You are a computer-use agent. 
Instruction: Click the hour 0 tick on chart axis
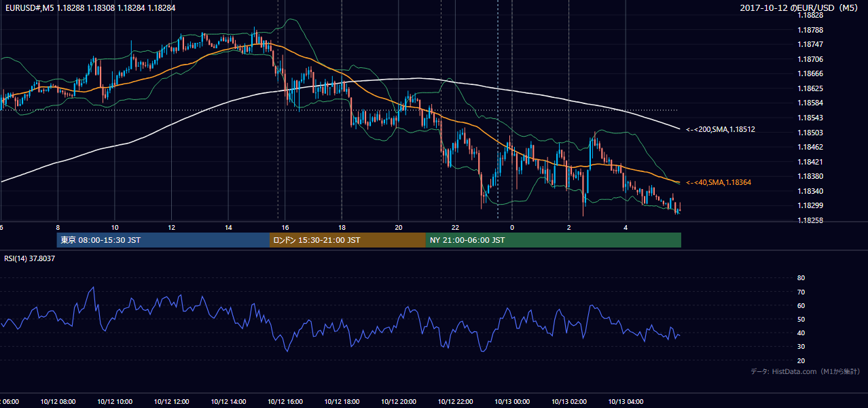click(x=512, y=227)
